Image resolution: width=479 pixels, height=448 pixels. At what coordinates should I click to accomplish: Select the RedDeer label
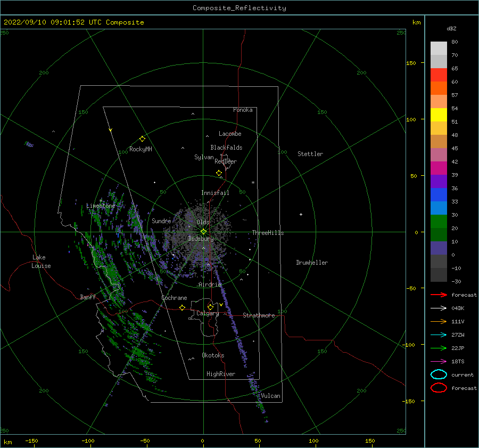pyautogui.click(x=226, y=161)
